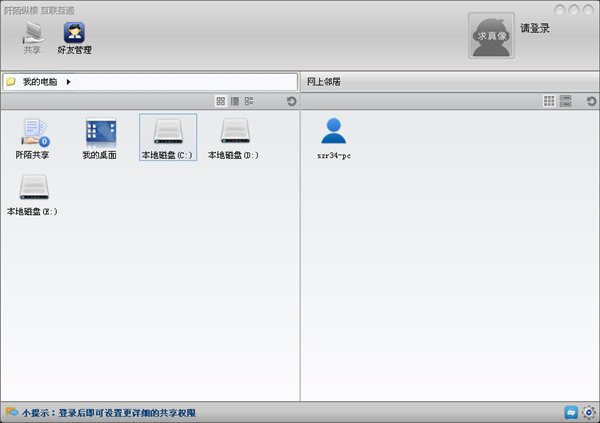This screenshot has height=423, width=600.
Task: Click the first window control circle
Action: click(x=560, y=10)
